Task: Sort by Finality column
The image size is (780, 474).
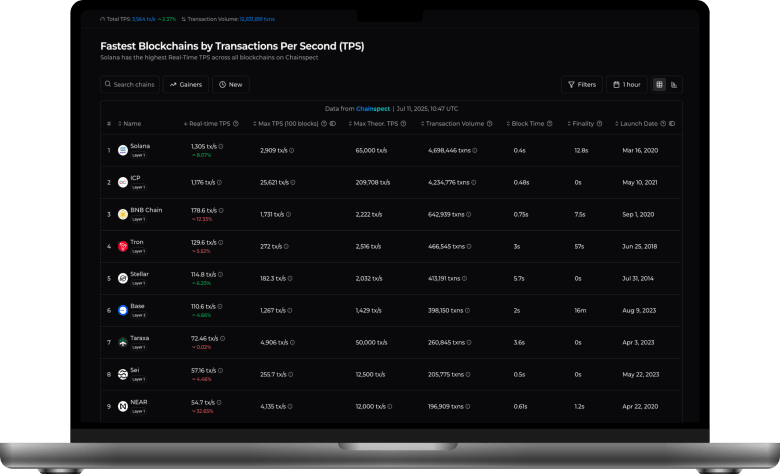Action: (x=581, y=124)
